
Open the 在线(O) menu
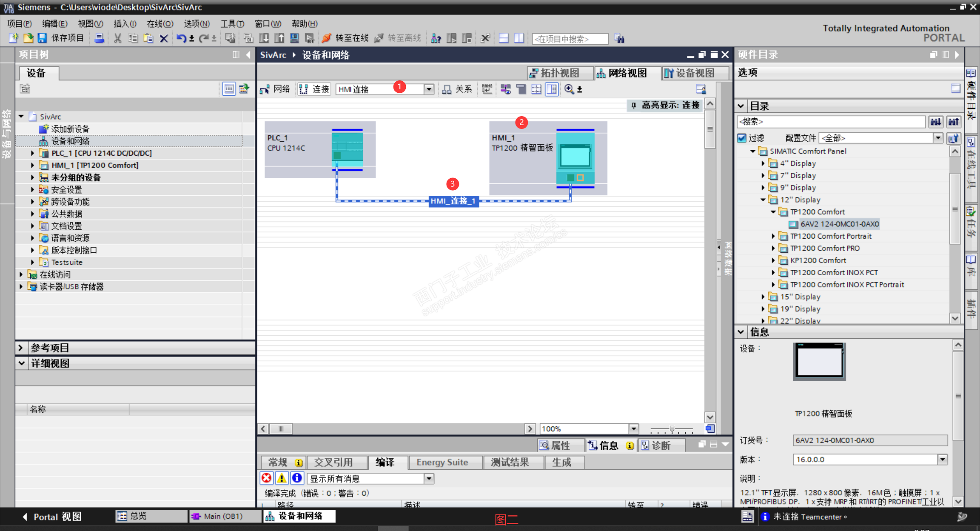(160, 24)
